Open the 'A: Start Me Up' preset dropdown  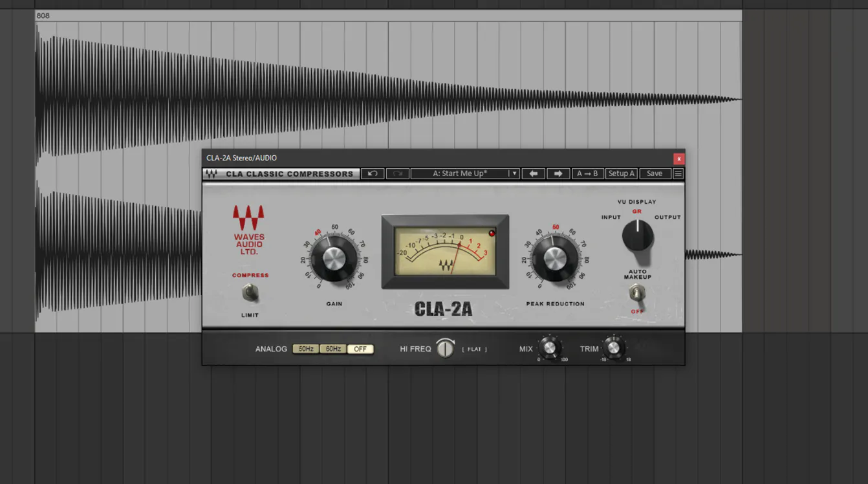coord(465,173)
